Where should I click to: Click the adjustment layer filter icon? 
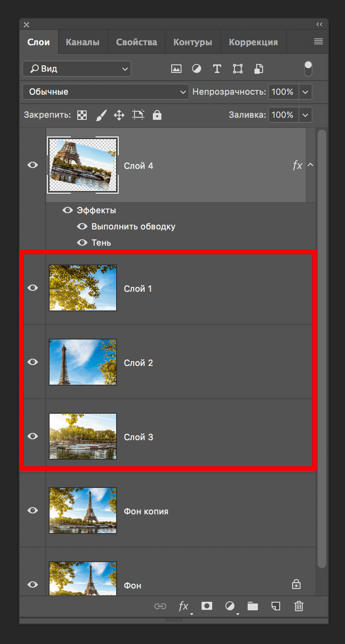[x=196, y=69]
